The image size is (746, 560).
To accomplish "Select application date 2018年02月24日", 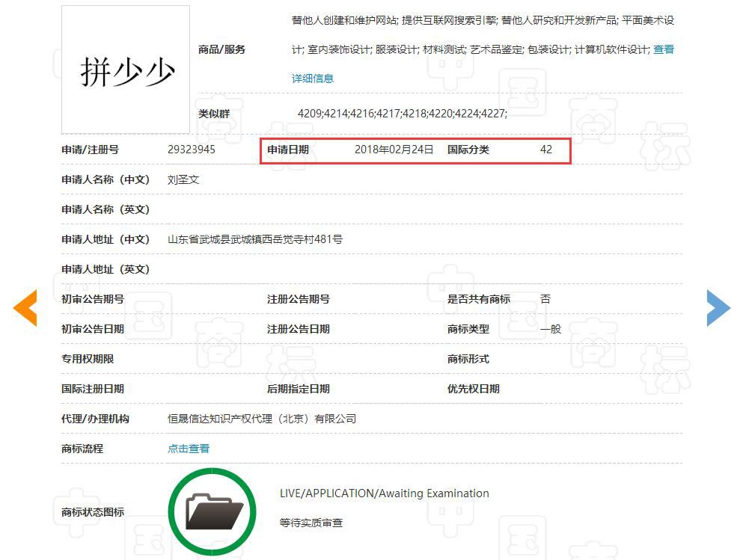I will coord(394,150).
